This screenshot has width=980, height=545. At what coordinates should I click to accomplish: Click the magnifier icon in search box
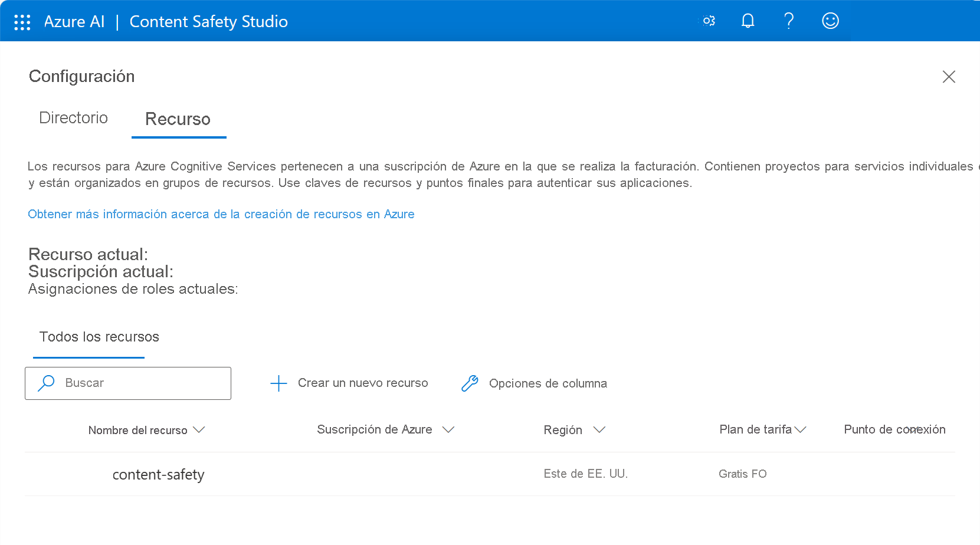[46, 383]
